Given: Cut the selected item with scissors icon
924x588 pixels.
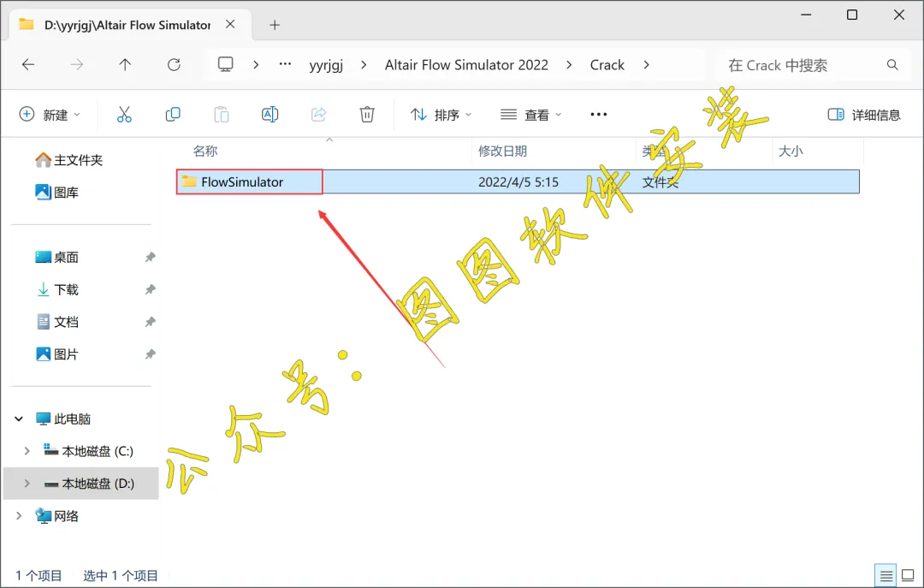Looking at the screenshot, I should point(124,115).
